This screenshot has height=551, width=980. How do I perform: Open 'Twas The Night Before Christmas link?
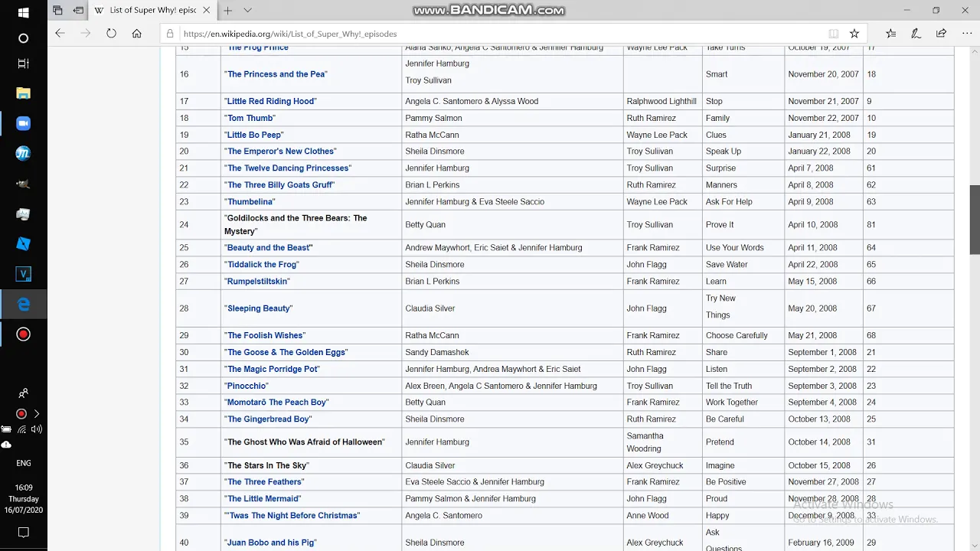point(293,516)
